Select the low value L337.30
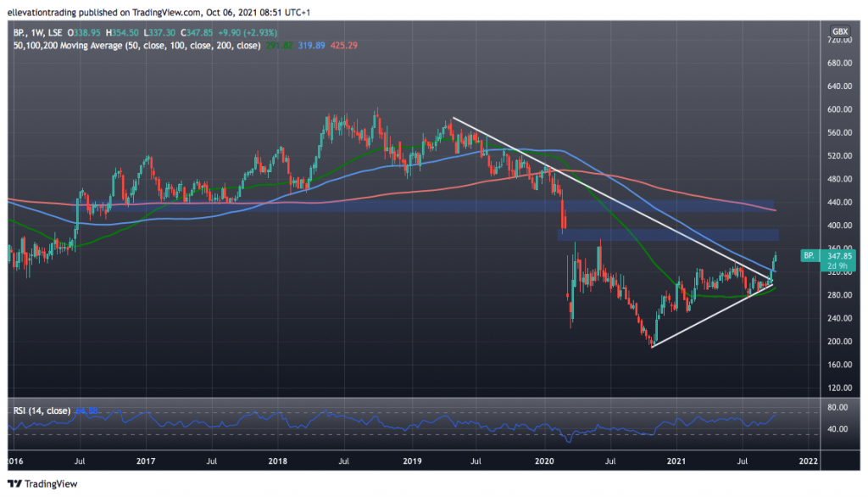Screen dimensions: 868x497 pos(159,33)
